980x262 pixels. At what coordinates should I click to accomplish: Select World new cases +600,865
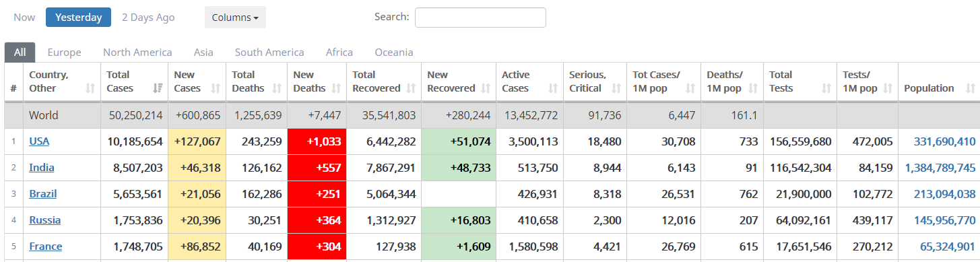[197, 115]
